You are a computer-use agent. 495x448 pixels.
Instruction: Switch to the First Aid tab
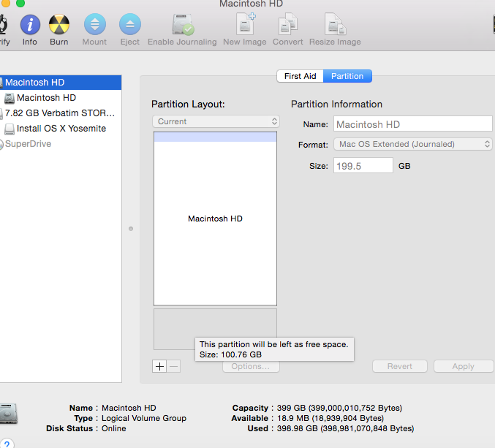300,76
